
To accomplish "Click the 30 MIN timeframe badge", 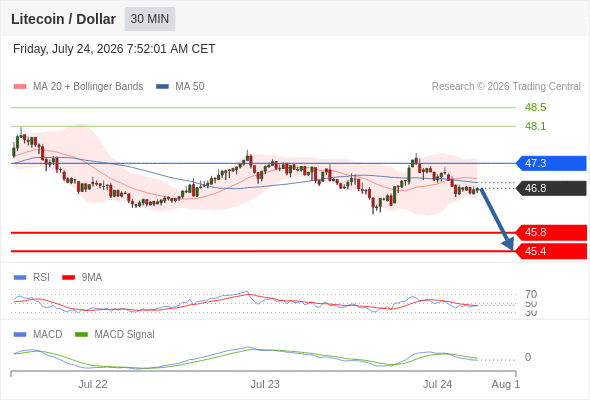I will point(150,19).
